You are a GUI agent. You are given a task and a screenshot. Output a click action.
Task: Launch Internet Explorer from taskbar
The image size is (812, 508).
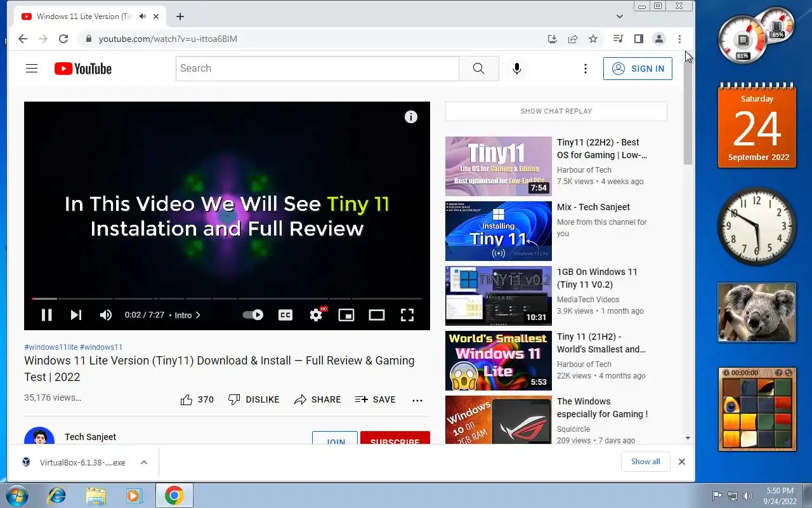click(x=57, y=495)
